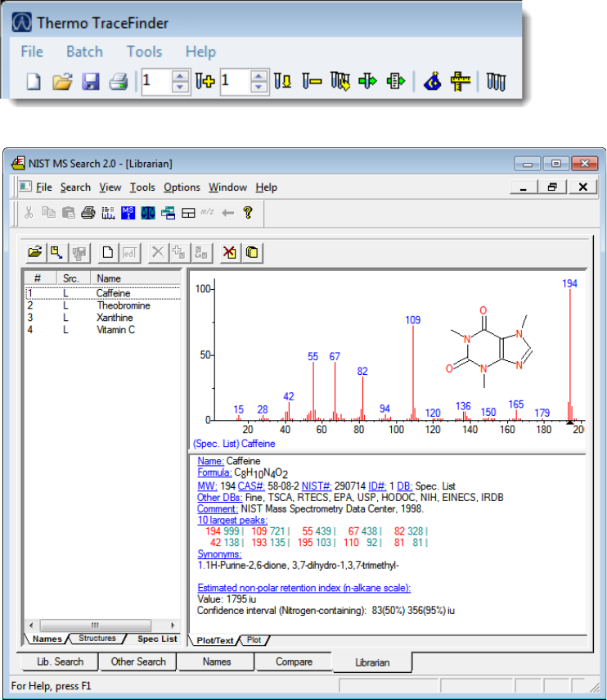Image resolution: width=607 pixels, height=700 pixels.
Task: Switch to the Spec List tab
Action: [x=157, y=639]
